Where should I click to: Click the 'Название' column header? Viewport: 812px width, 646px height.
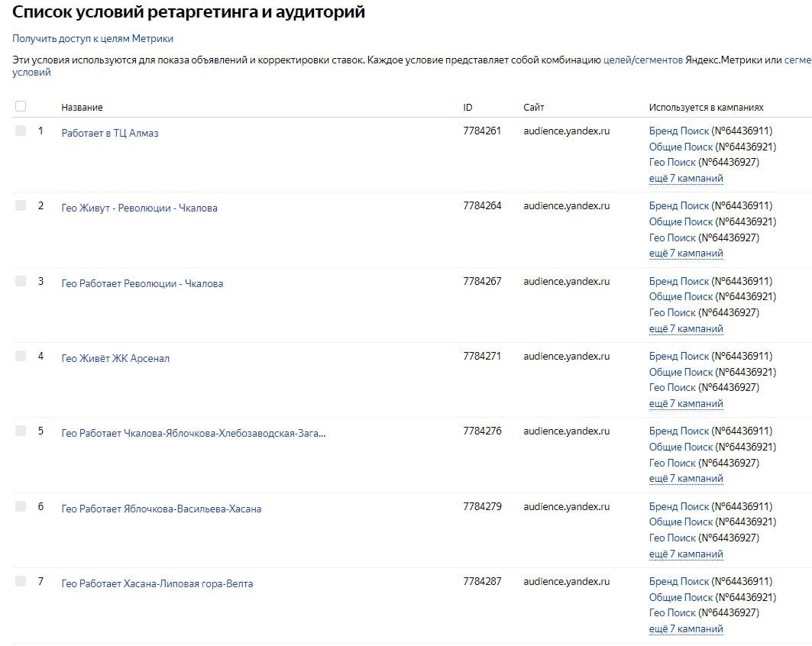82,108
